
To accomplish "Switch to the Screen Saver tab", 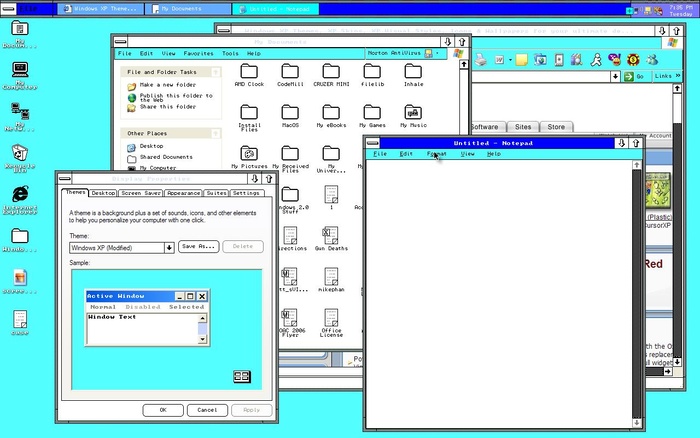I will 141,192.
